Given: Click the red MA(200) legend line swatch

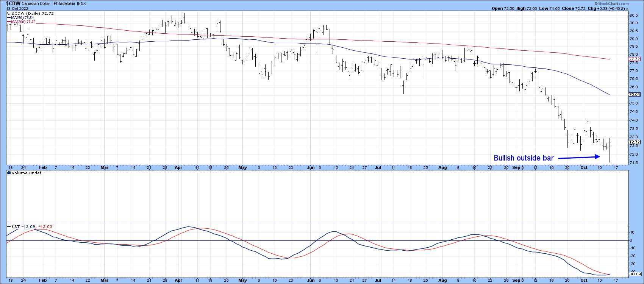Looking at the screenshot, I should click(9, 22).
